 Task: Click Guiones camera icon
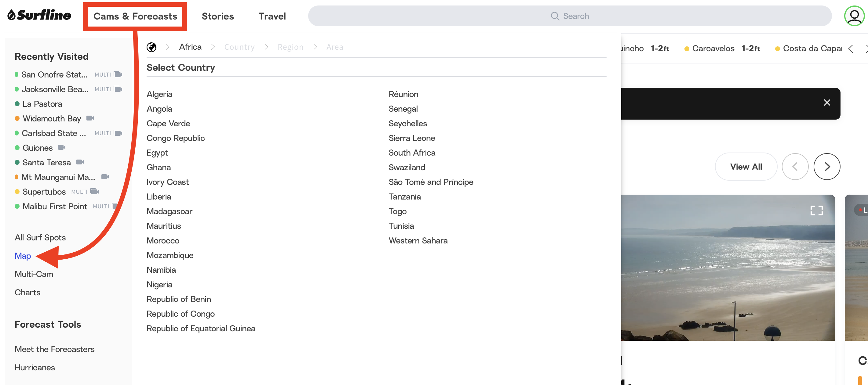pos(62,147)
